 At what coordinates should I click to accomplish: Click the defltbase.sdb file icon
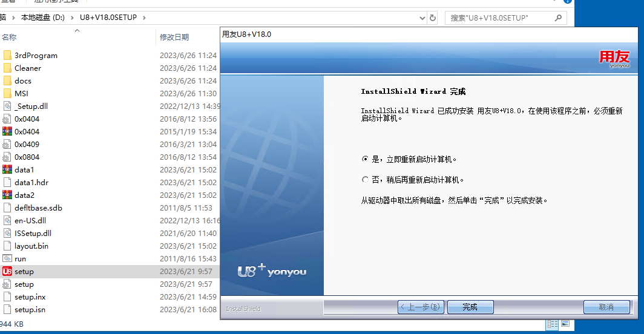click(7, 208)
